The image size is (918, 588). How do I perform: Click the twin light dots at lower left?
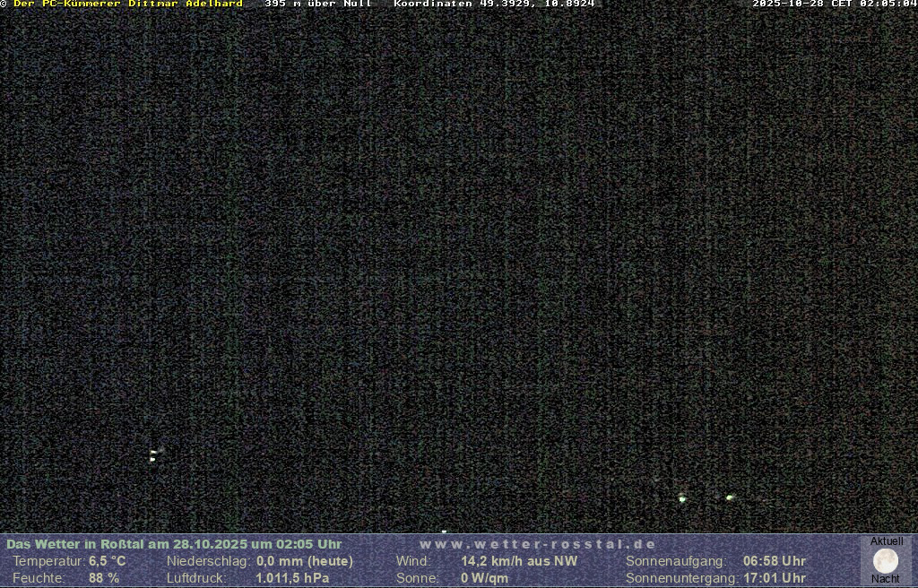point(153,455)
